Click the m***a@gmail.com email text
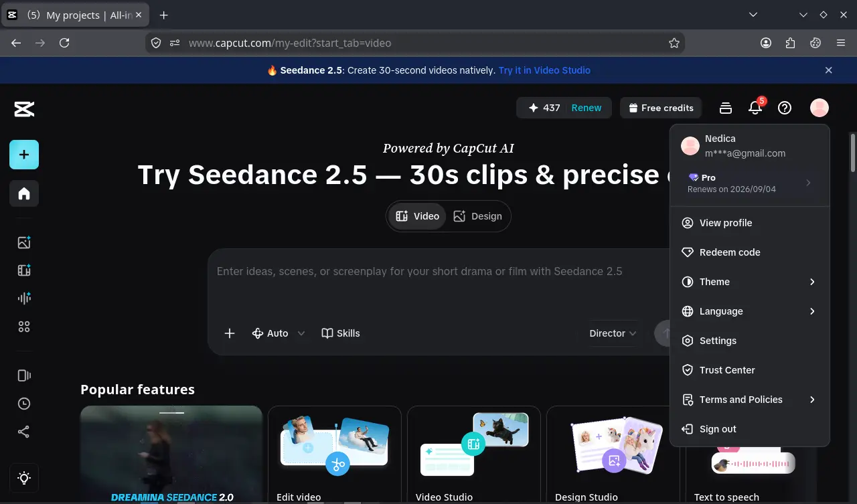This screenshot has width=857, height=504. pyautogui.click(x=745, y=153)
